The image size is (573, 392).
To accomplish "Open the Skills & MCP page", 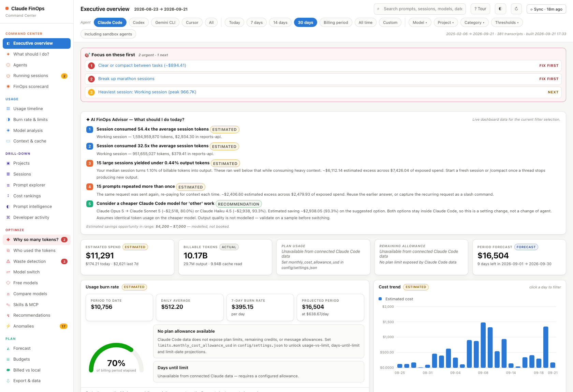I will click(36, 305).
